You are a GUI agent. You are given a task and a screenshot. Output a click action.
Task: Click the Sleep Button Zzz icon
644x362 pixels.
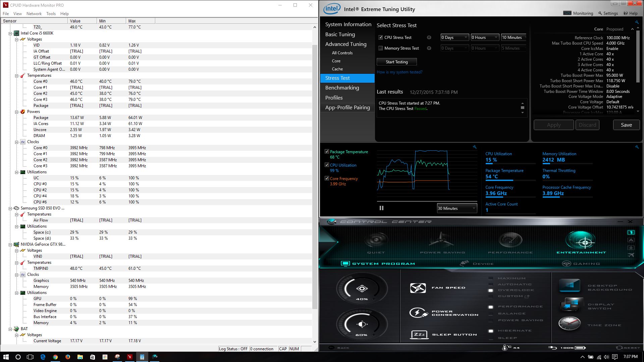tap(420, 335)
